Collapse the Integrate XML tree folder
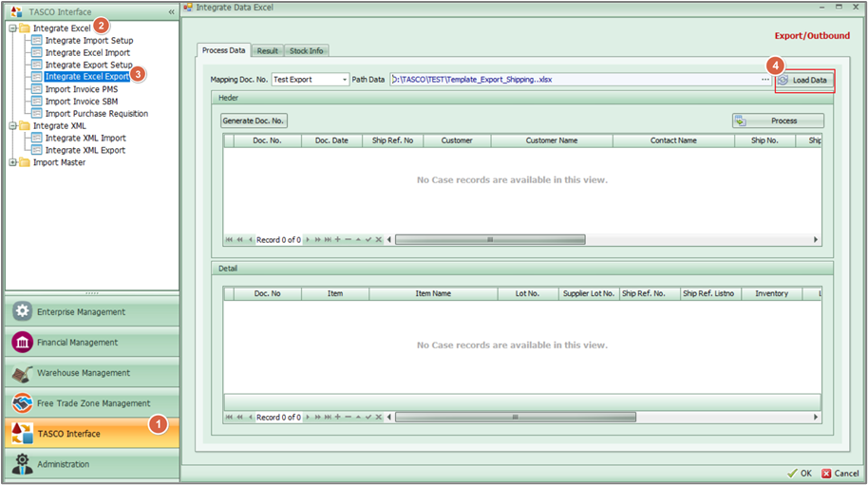The width and height of the screenshot is (868, 485). (11, 125)
